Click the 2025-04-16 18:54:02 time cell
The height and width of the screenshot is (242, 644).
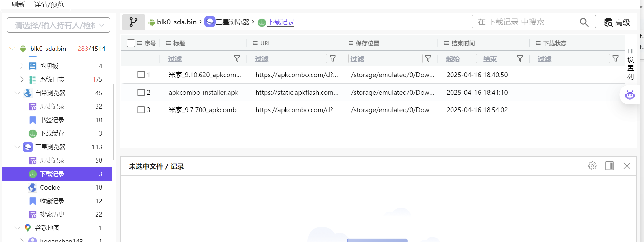(x=477, y=110)
